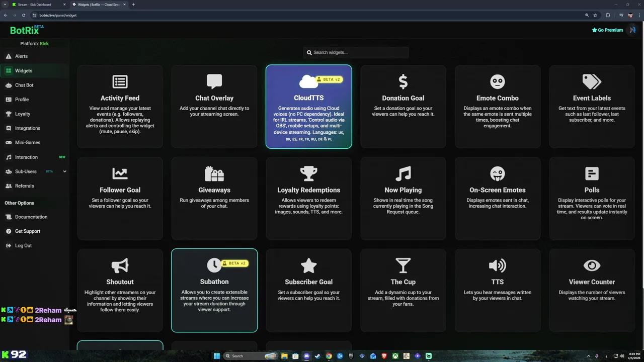This screenshot has width=644, height=362.
Task: Click Get Support link
Action: 28,231
